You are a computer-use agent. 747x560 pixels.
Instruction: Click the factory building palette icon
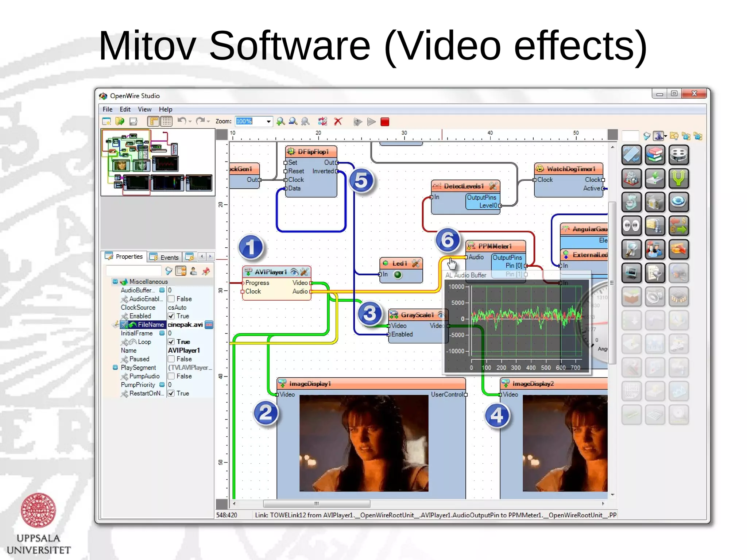[x=631, y=179]
